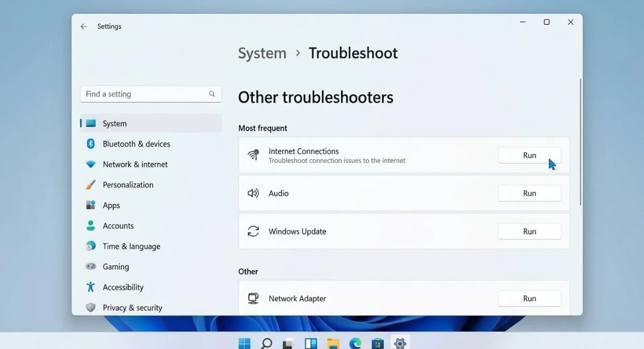This screenshot has height=349, width=644.
Task: Click the Time & language globe icon
Action: point(91,246)
